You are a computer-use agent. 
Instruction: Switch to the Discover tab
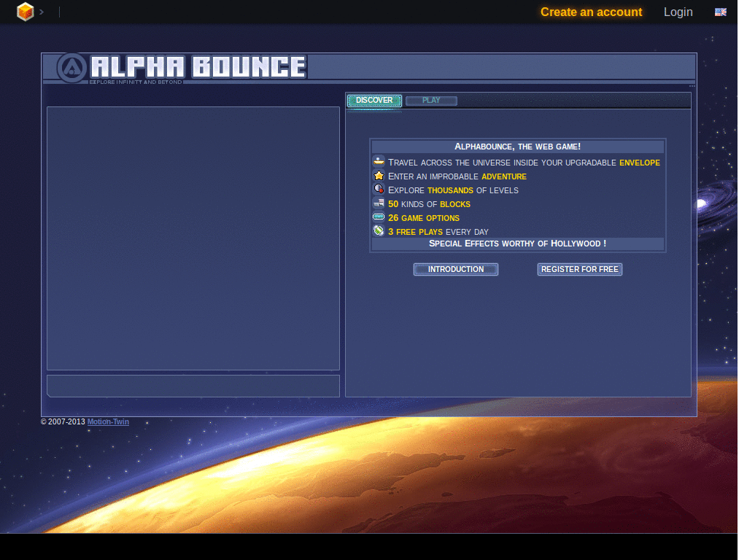[x=374, y=101]
